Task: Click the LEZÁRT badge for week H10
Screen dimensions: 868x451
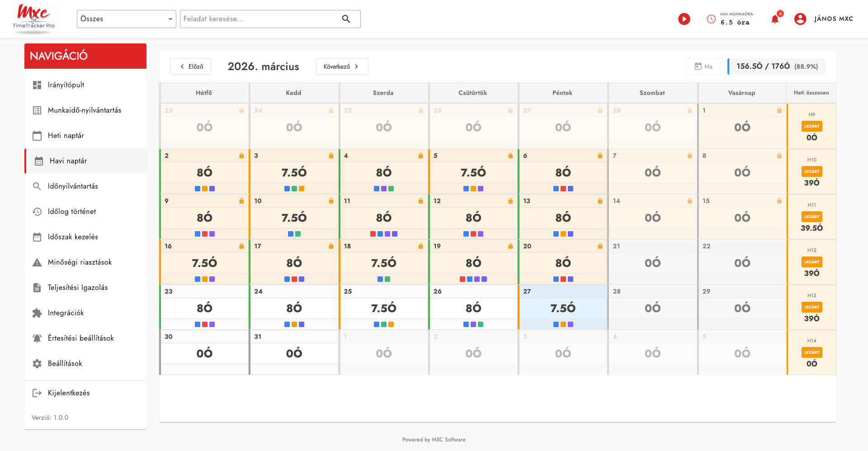Action: tap(811, 171)
